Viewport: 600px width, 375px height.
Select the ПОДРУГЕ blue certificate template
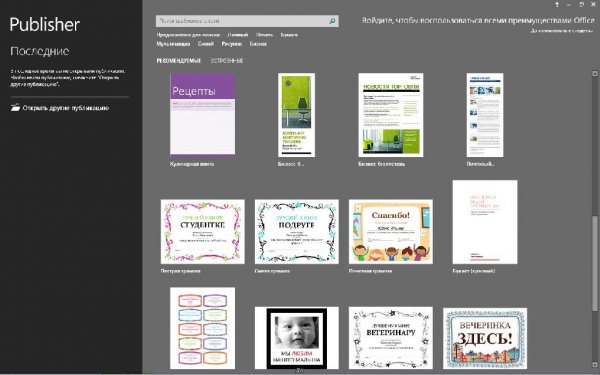(297, 232)
